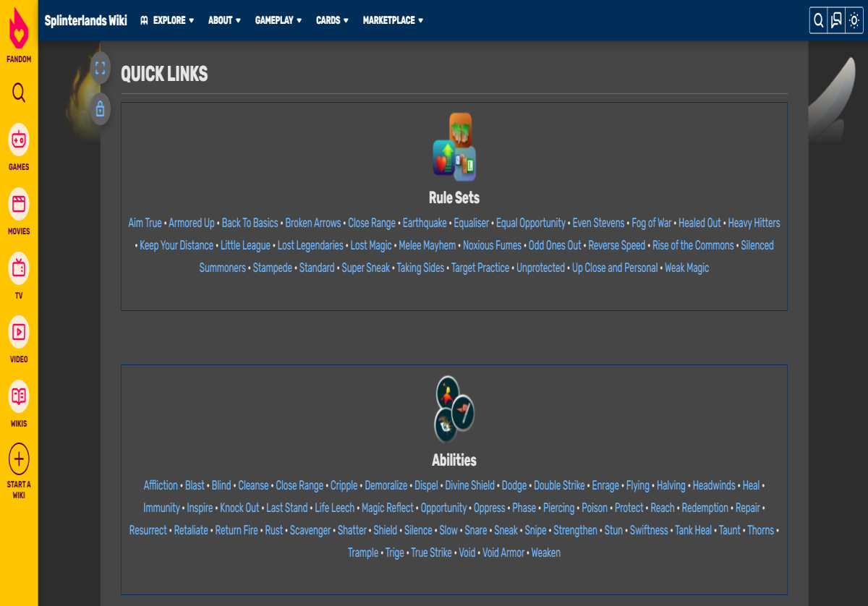Open the Knock Out ability link
Screen dimensions: 868x606
click(239, 508)
